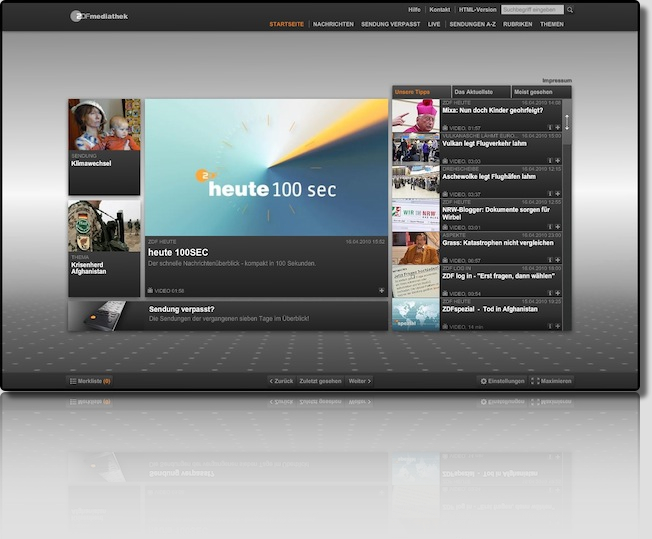Open Mixa bishop video thumbnail
Screen dimensions: 652x539
pos(416,116)
